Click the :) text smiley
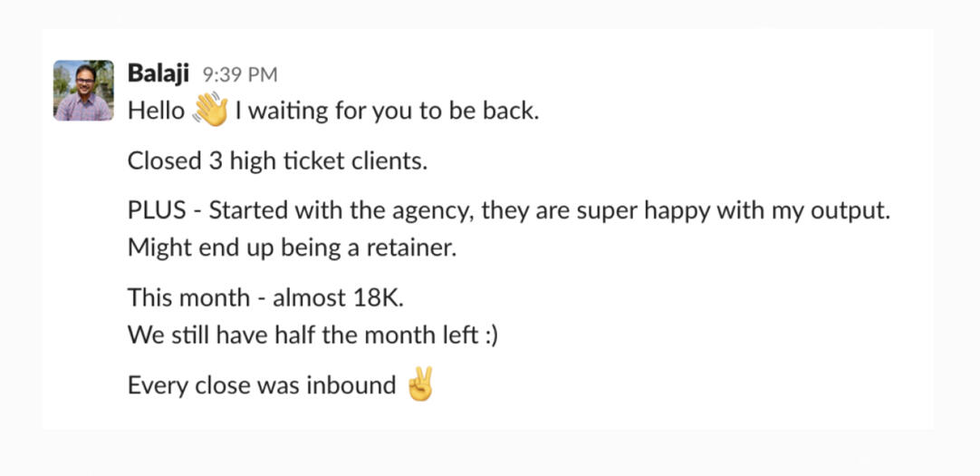This screenshot has width=980, height=476. click(490, 334)
